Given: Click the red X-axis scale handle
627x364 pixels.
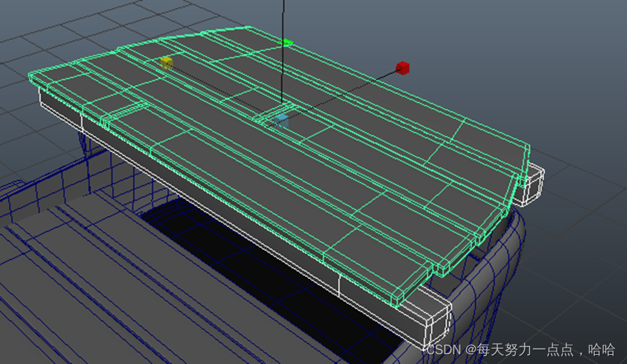Looking at the screenshot, I should coord(402,68).
